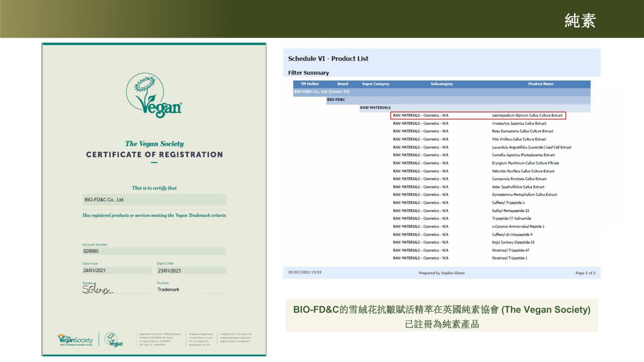Select the Brand column header
The width and height of the screenshot is (644, 362).
(x=342, y=84)
